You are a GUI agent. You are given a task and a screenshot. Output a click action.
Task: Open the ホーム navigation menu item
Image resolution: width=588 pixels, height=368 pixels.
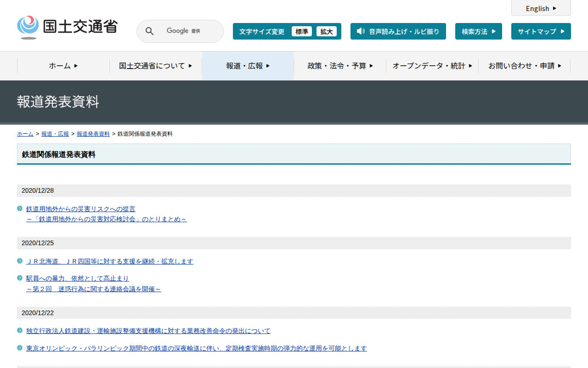(x=63, y=66)
